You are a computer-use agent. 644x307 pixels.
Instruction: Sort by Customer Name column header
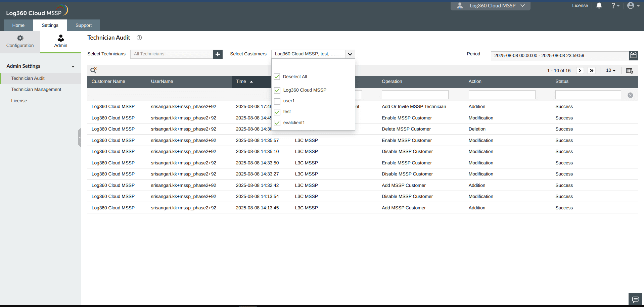108,82
